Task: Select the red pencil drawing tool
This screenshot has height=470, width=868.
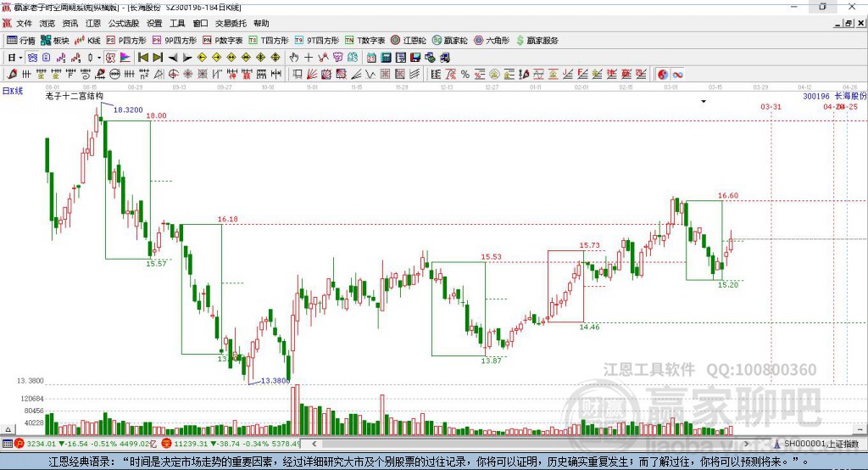Action: point(12,75)
